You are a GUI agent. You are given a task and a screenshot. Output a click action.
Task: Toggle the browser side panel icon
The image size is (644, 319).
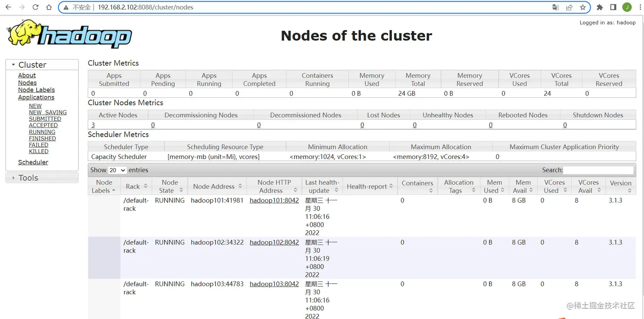tap(613, 7)
